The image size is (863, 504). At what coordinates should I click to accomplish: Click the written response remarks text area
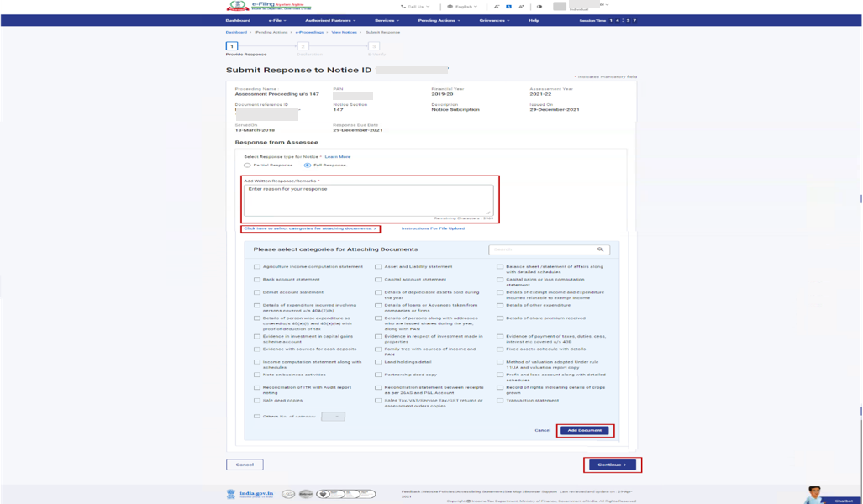(368, 200)
